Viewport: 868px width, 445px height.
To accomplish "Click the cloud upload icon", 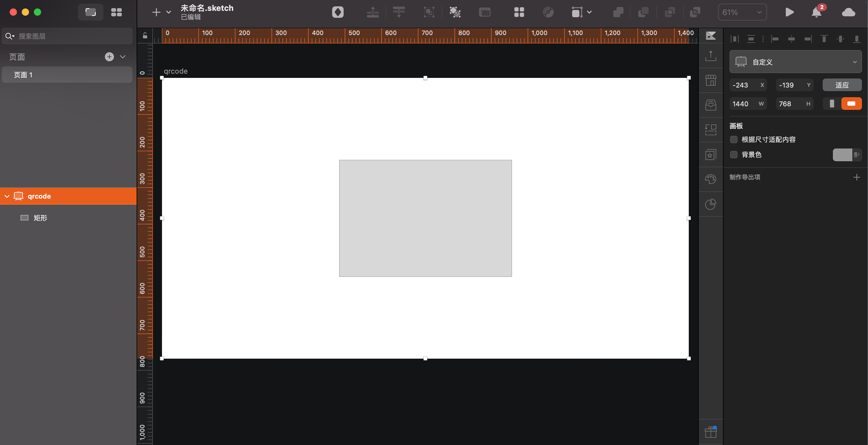I will (x=848, y=12).
